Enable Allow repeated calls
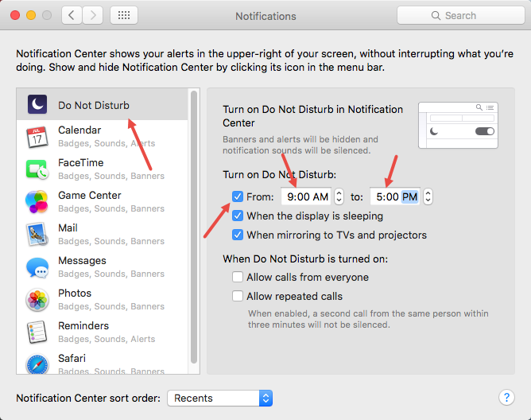 [238, 296]
